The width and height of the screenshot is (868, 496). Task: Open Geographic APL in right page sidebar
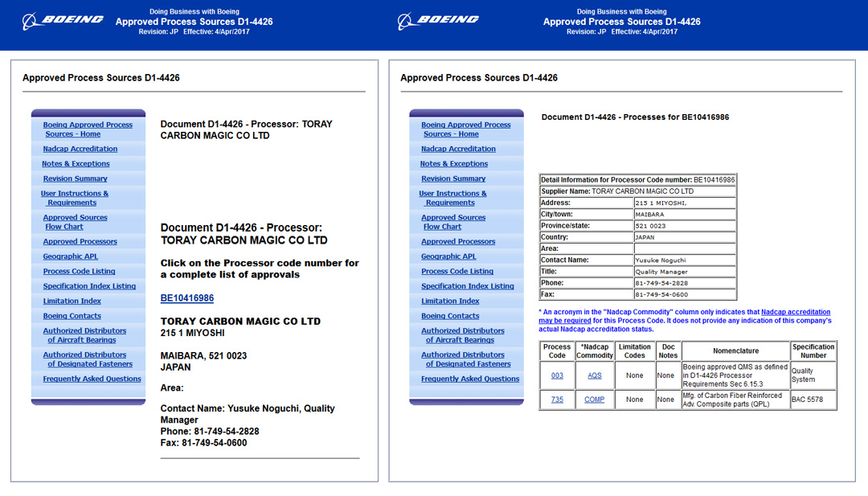point(448,256)
